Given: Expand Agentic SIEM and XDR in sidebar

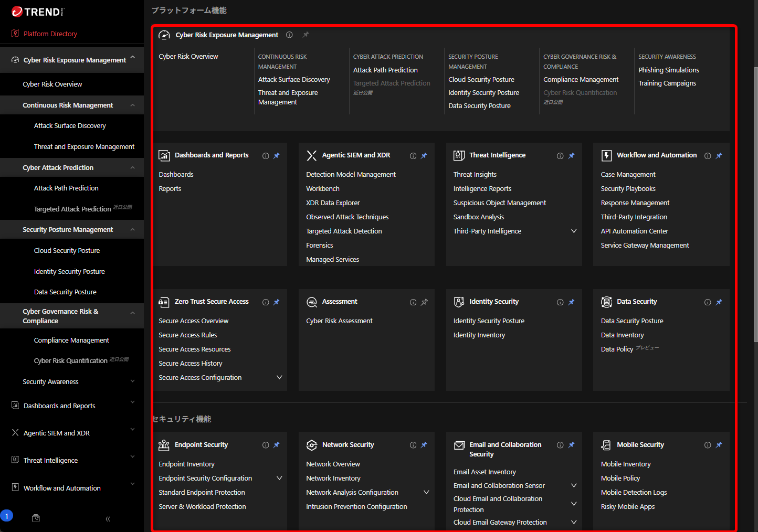Looking at the screenshot, I should 133,429.
